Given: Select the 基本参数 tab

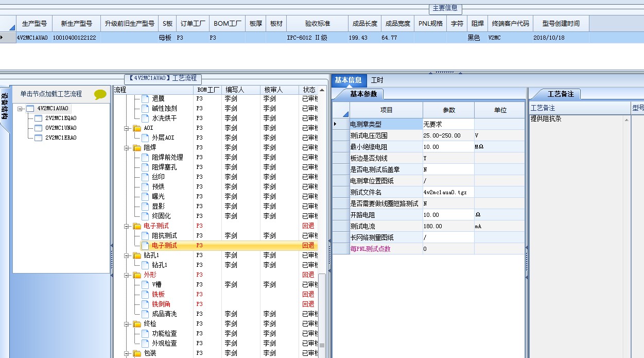Looking at the screenshot, I should pos(363,94).
